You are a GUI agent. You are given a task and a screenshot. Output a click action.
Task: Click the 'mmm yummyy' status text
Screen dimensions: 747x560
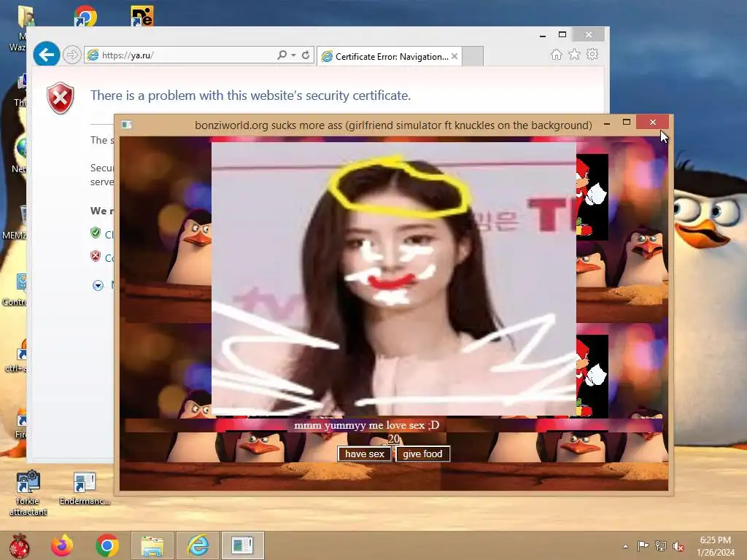point(367,425)
